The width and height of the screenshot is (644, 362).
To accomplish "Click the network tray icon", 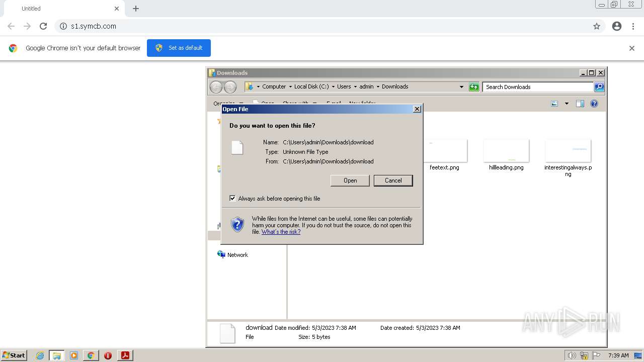I will click(x=584, y=355).
